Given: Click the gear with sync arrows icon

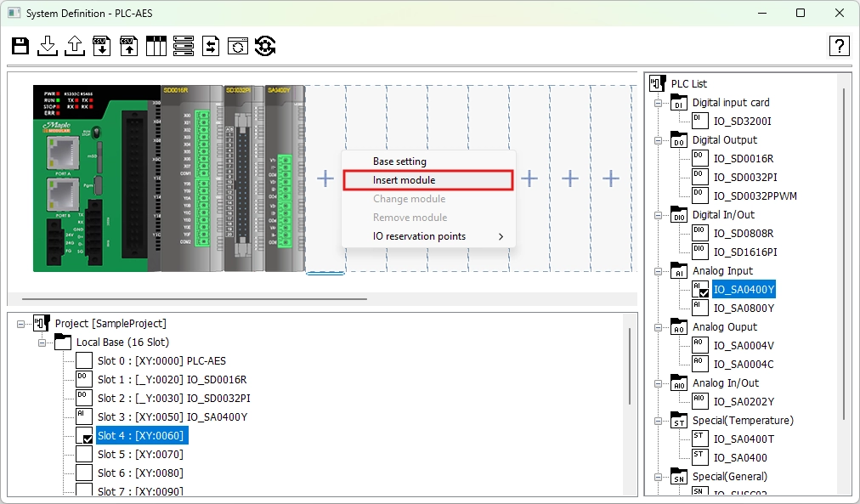Looking at the screenshot, I should (265, 46).
